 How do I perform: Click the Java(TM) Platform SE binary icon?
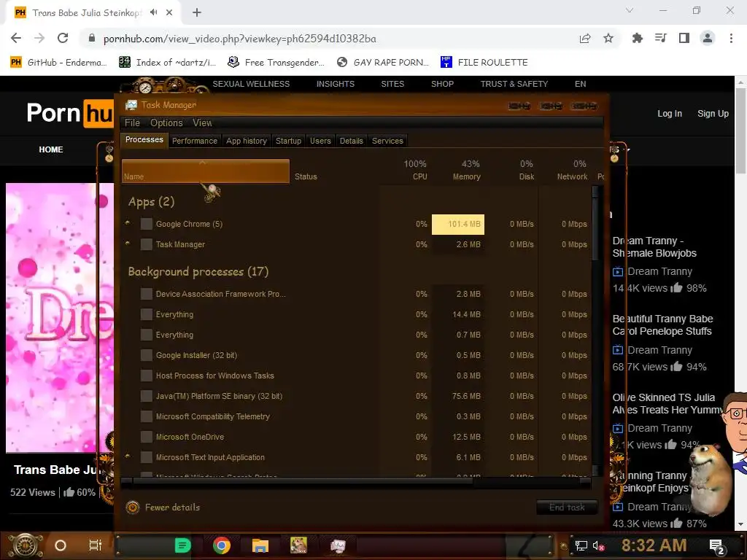[x=146, y=396]
